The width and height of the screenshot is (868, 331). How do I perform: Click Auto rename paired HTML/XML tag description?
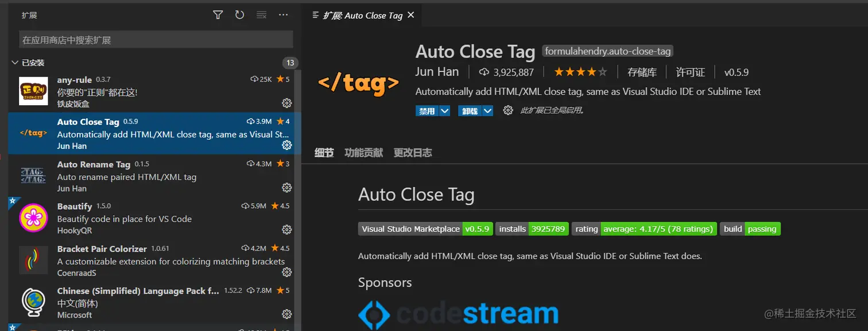click(x=127, y=177)
